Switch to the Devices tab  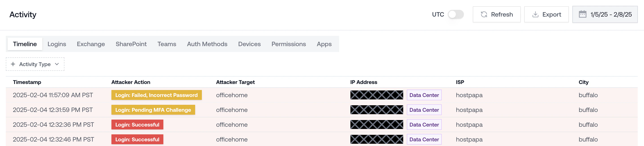point(249,44)
